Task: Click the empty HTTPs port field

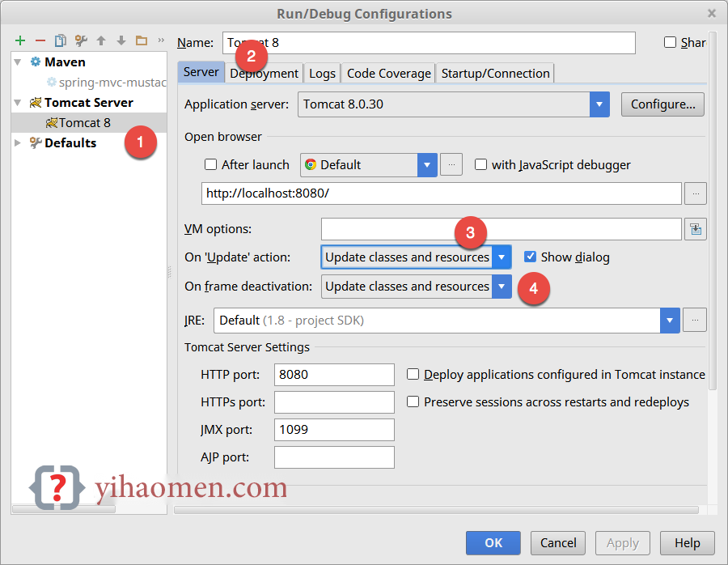Action: (x=334, y=402)
